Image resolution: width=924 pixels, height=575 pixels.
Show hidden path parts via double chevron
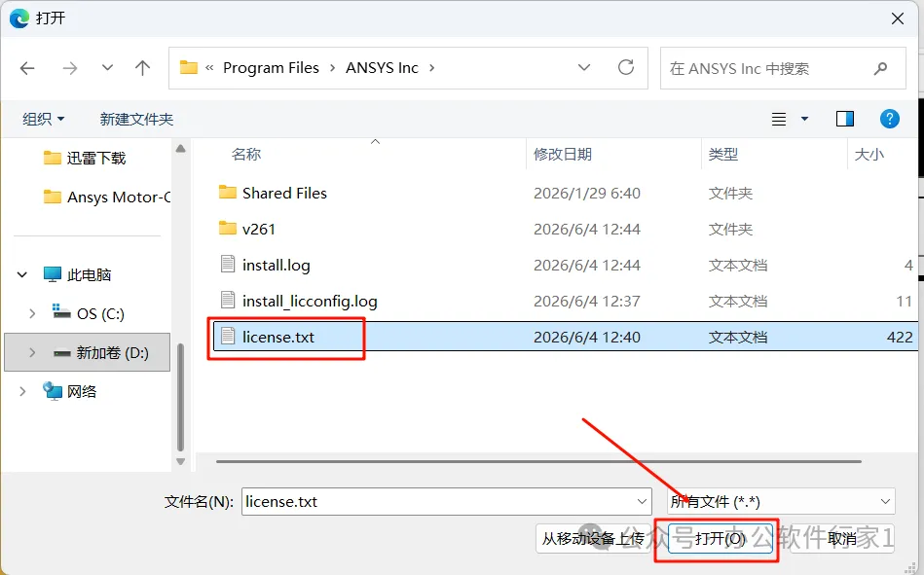(209, 68)
